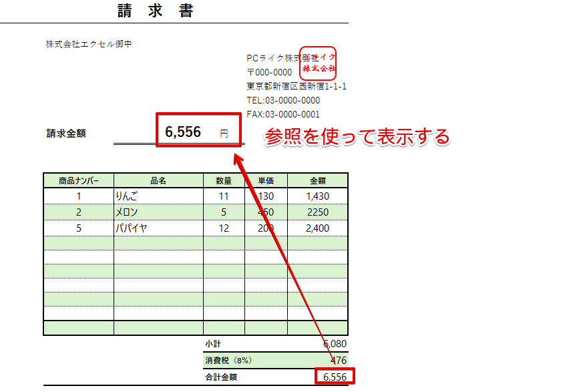Click unit price 450 in the メロン row

266,212
